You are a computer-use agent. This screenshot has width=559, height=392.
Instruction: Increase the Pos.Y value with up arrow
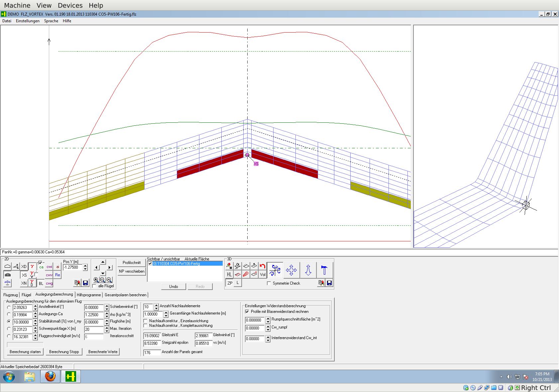[85, 266]
